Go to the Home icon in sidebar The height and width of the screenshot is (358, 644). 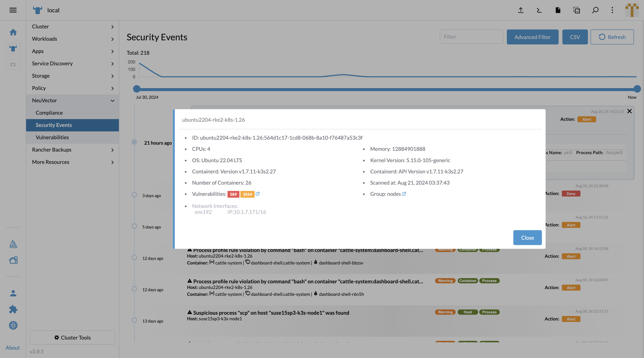13,32
